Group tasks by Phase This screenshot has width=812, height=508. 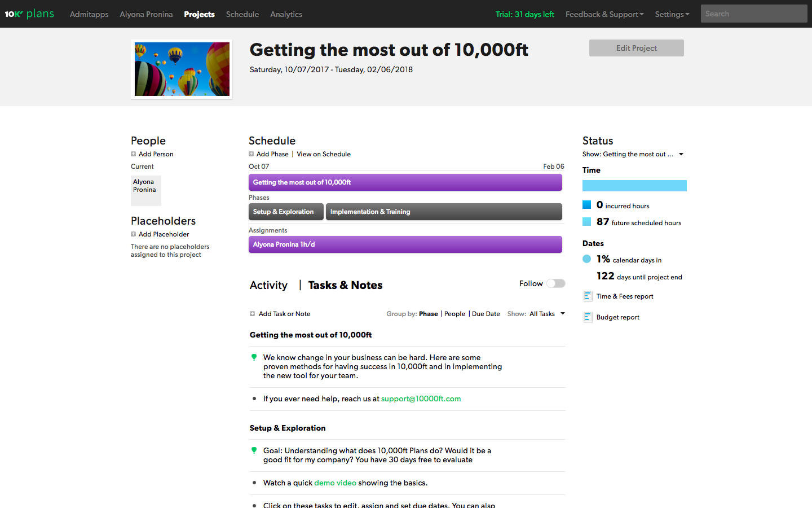(429, 314)
